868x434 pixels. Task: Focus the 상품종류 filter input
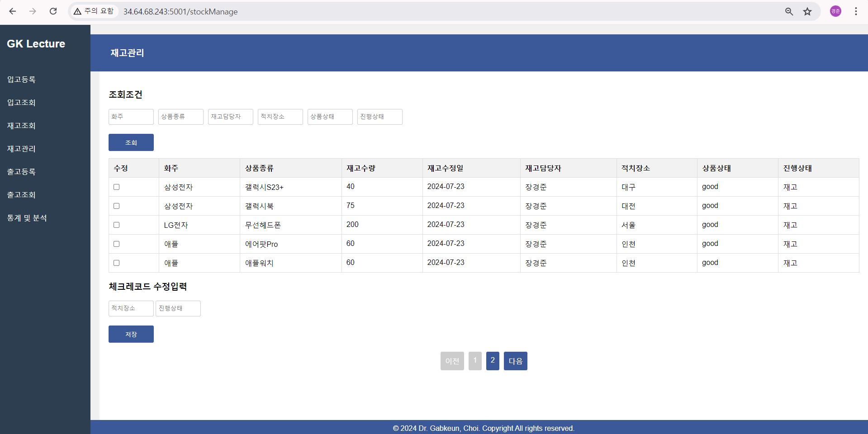pyautogui.click(x=181, y=117)
